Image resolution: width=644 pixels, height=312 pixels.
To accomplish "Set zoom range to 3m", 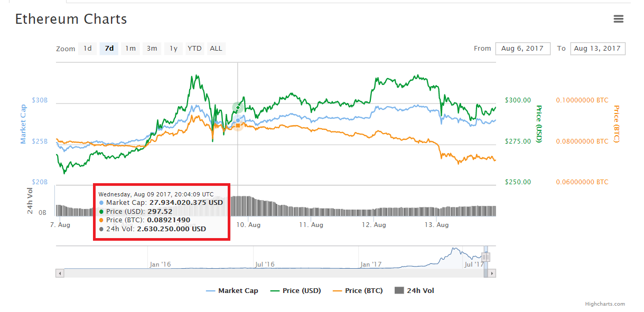I will coord(152,49).
